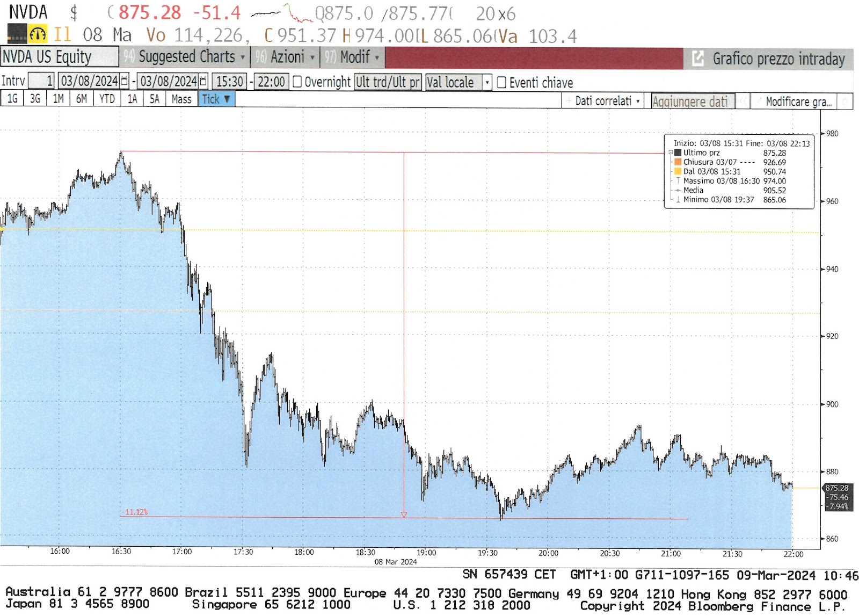The height and width of the screenshot is (616, 859).
Task: Click the mini sparkline chart in the header
Action: click(282, 13)
